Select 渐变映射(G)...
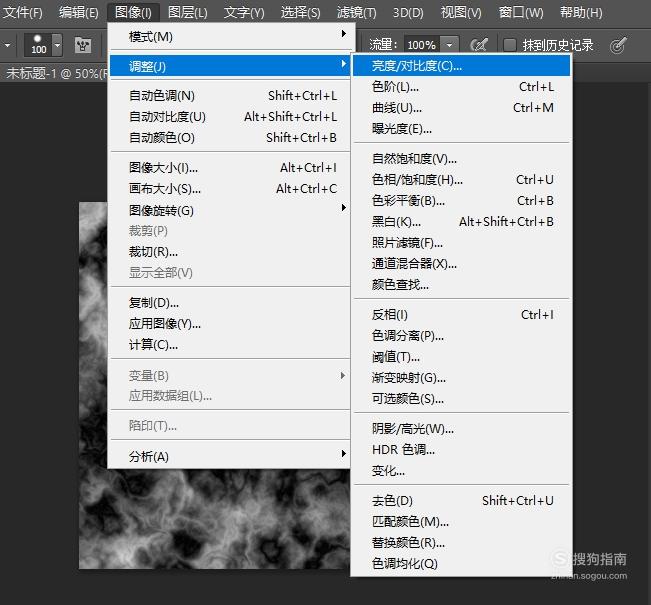The height and width of the screenshot is (605, 651). [x=461, y=378]
